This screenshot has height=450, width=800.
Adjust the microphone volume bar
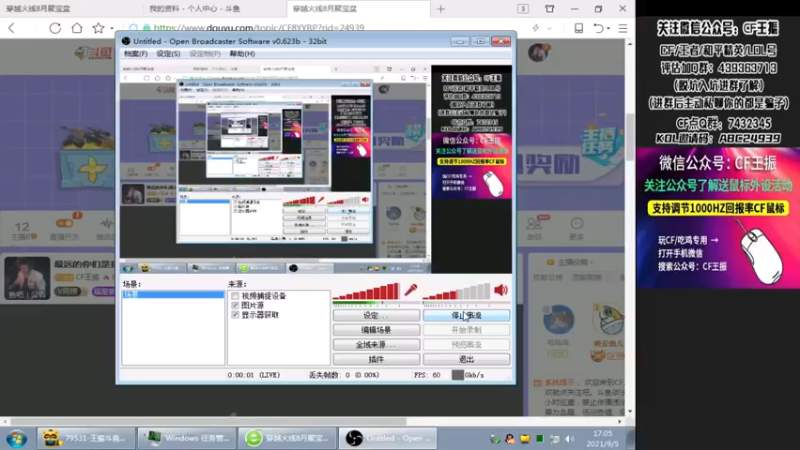point(366,291)
